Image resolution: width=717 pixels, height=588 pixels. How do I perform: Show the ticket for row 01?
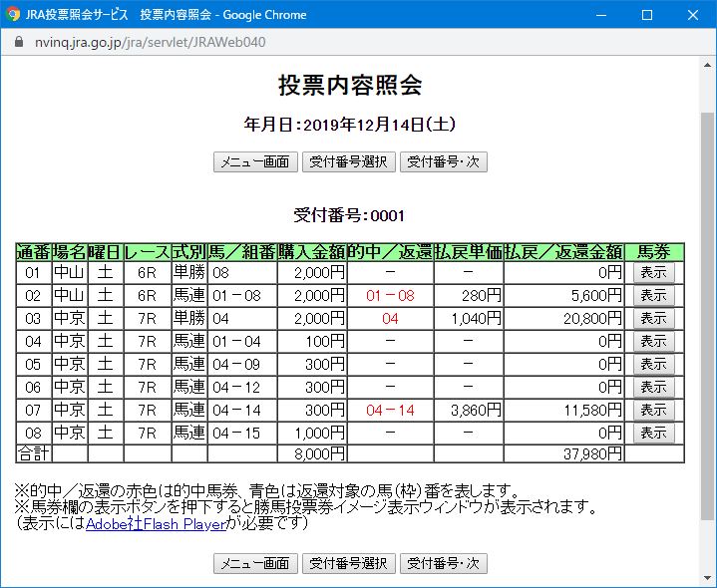point(653,273)
